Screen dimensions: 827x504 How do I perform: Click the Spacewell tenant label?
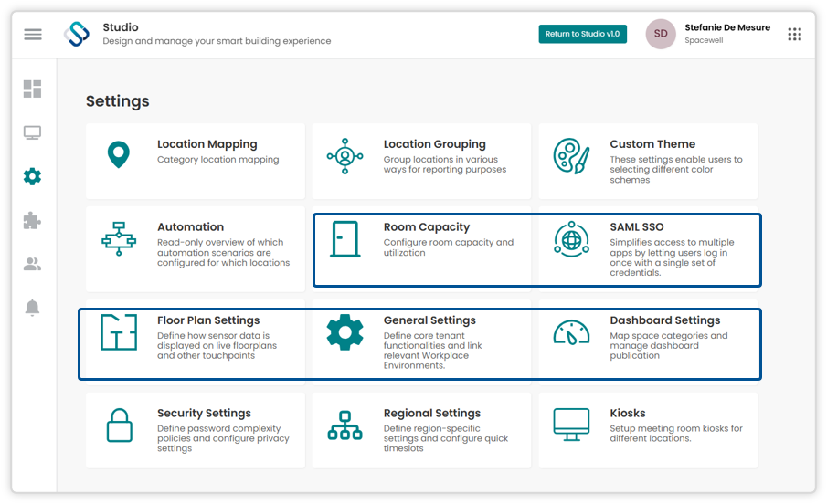[x=704, y=40]
